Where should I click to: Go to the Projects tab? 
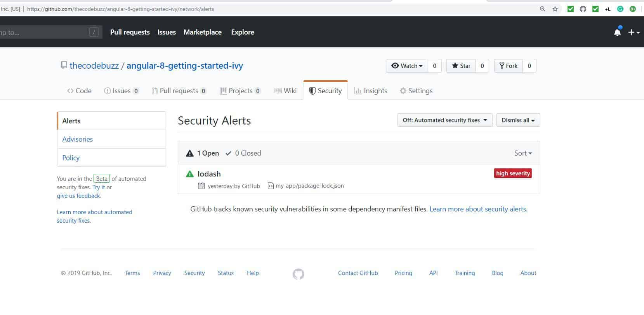coord(240,91)
